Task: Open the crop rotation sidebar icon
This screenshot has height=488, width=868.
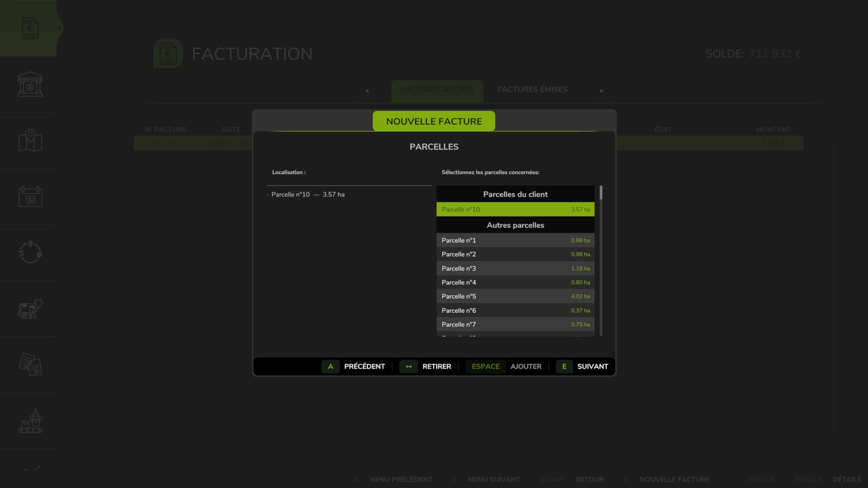Action: (x=30, y=252)
